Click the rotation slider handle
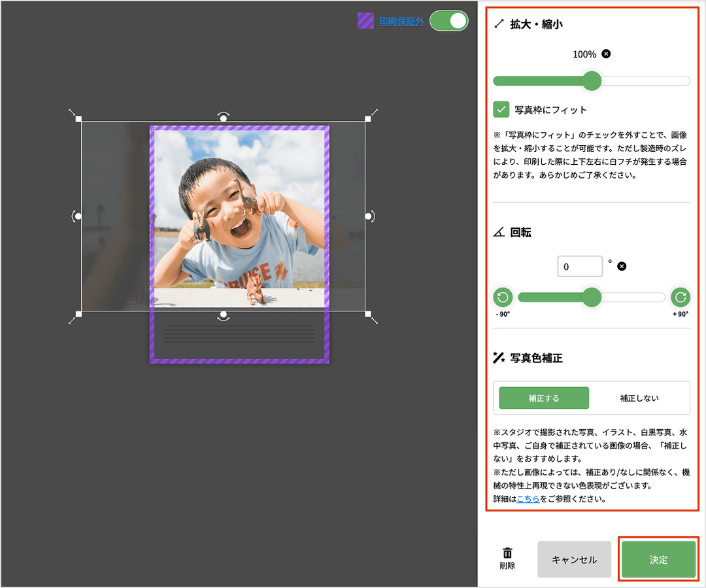The width and height of the screenshot is (706, 588). point(592,298)
